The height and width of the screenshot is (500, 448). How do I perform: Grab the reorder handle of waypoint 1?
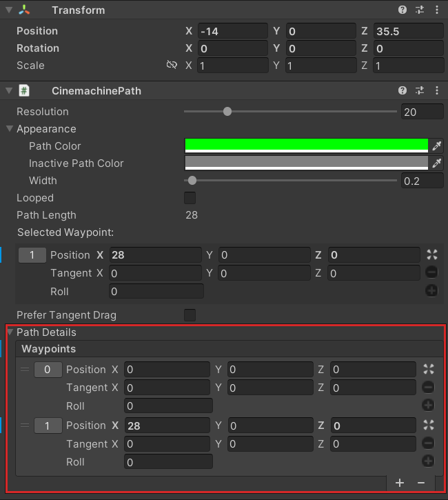click(25, 426)
